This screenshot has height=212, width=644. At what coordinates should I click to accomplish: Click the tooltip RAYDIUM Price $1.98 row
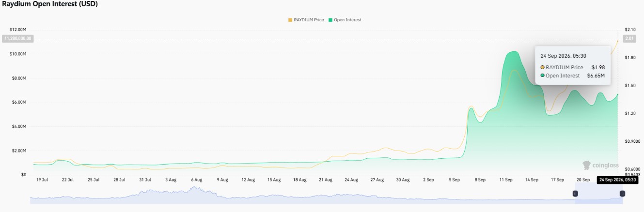(x=572, y=67)
